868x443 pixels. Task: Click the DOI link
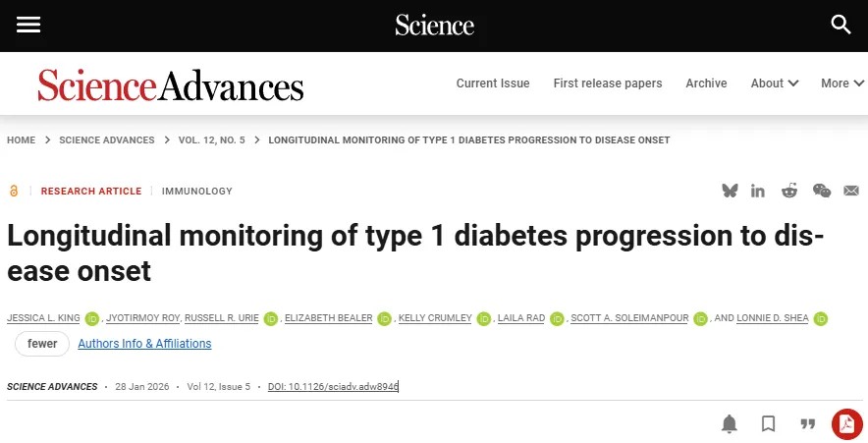coord(333,387)
